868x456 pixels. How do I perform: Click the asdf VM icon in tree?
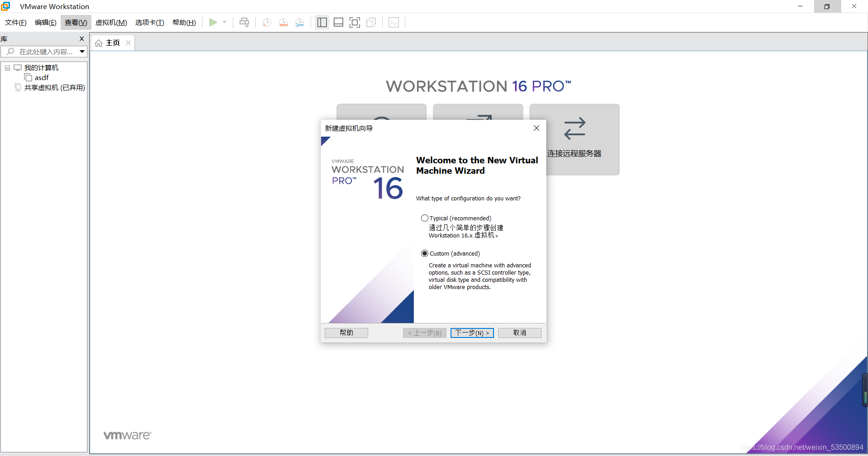[x=28, y=78]
